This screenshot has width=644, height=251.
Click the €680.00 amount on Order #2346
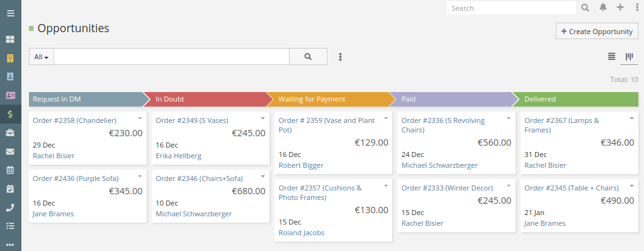249,191
